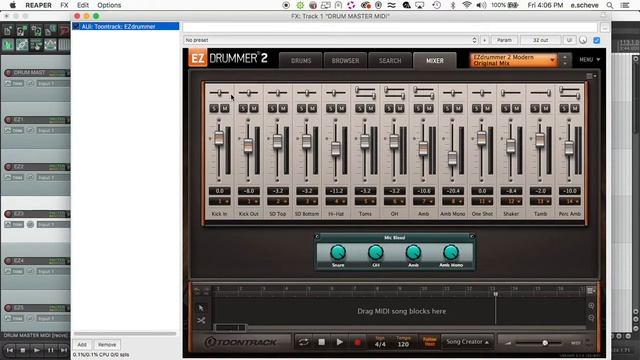Image resolution: width=640 pixels, height=360 pixels.
Task: Select the pointer tool in EZdrummer song track
Action: [201, 308]
